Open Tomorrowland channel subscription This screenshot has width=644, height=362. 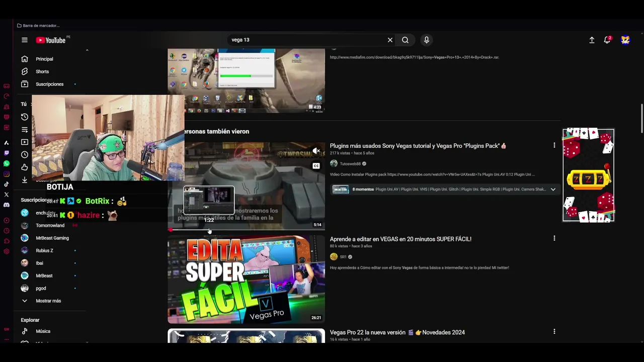tap(50, 225)
